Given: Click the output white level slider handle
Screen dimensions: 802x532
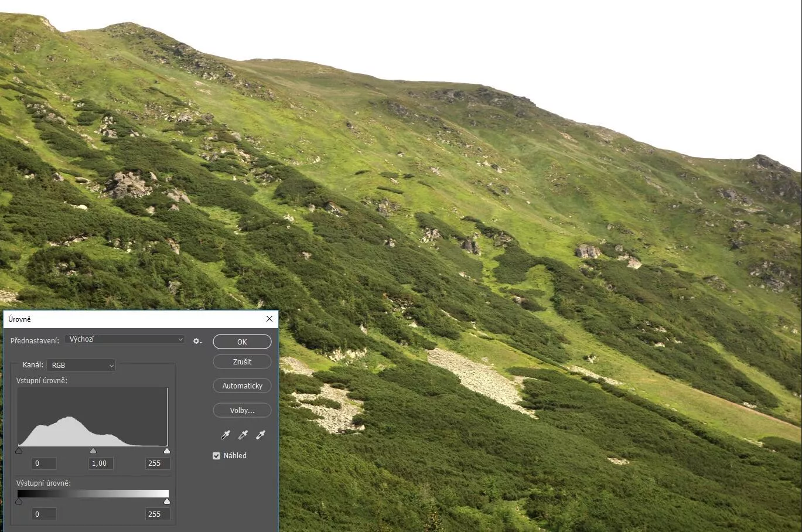Looking at the screenshot, I should coord(167,502).
